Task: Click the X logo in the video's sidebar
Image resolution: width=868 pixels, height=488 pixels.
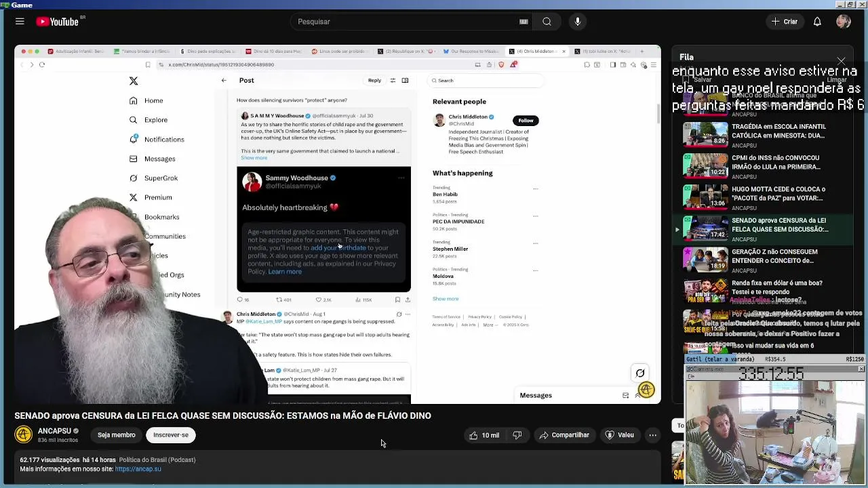Action: (134, 81)
